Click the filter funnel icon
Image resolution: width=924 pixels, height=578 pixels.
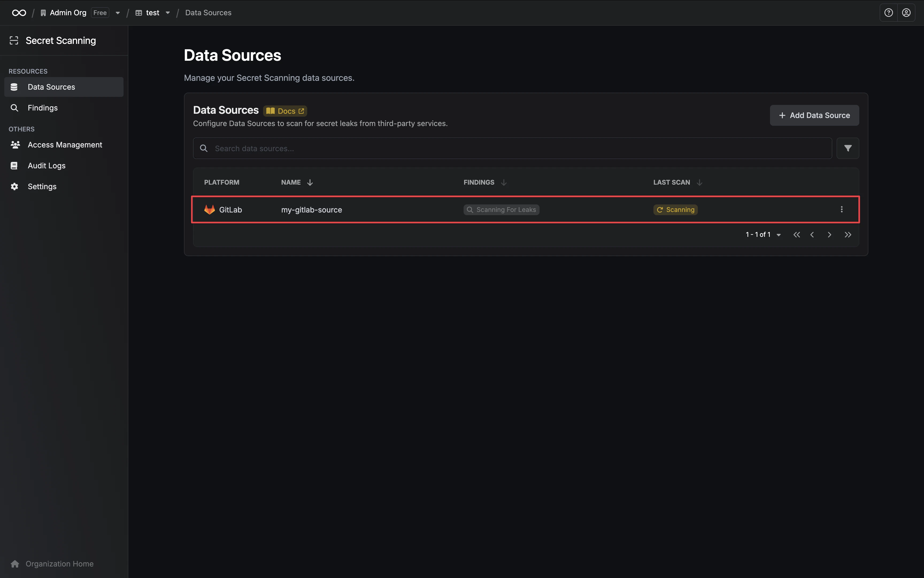tap(848, 148)
